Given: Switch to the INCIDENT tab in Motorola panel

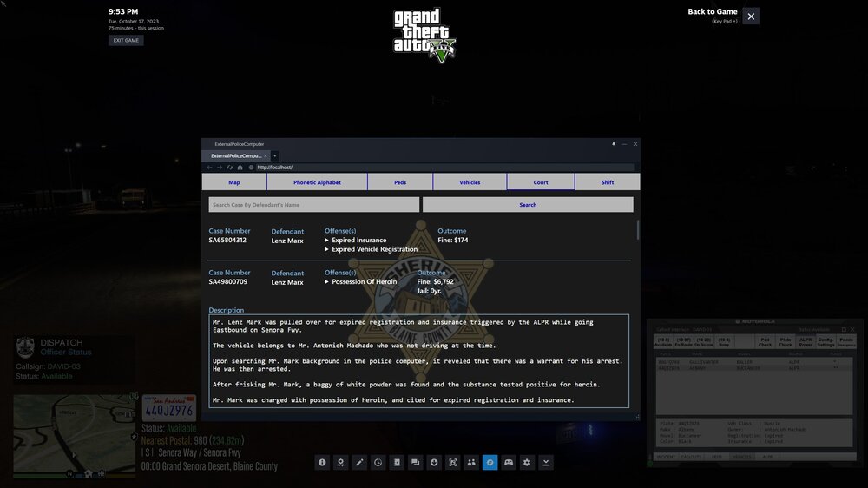Looking at the screenshot, I should click(666, 457).
